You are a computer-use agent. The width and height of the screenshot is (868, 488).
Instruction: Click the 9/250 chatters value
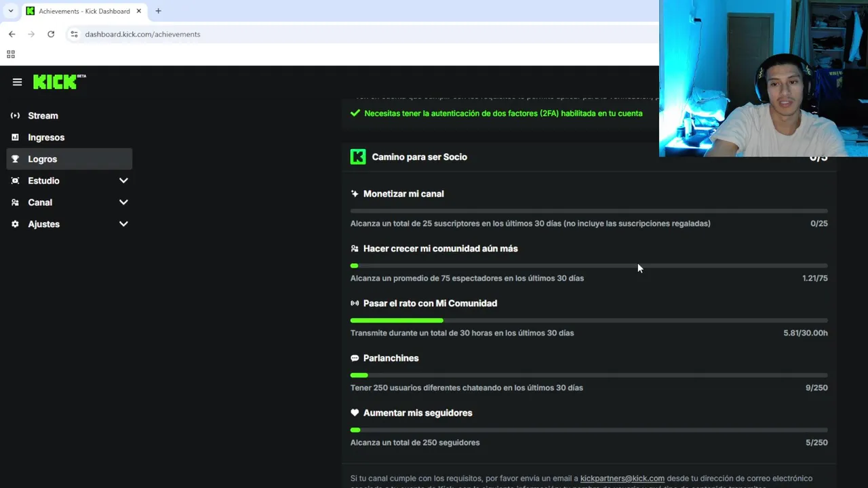[816, 388]
